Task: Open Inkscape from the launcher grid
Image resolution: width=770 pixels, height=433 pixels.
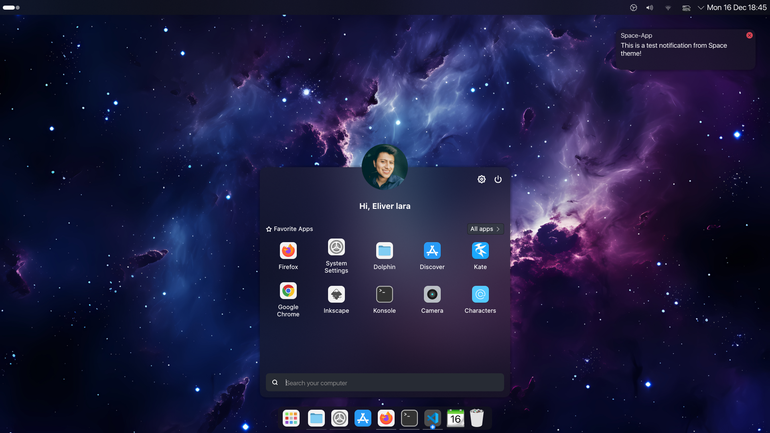Action: tap(336, 299)
